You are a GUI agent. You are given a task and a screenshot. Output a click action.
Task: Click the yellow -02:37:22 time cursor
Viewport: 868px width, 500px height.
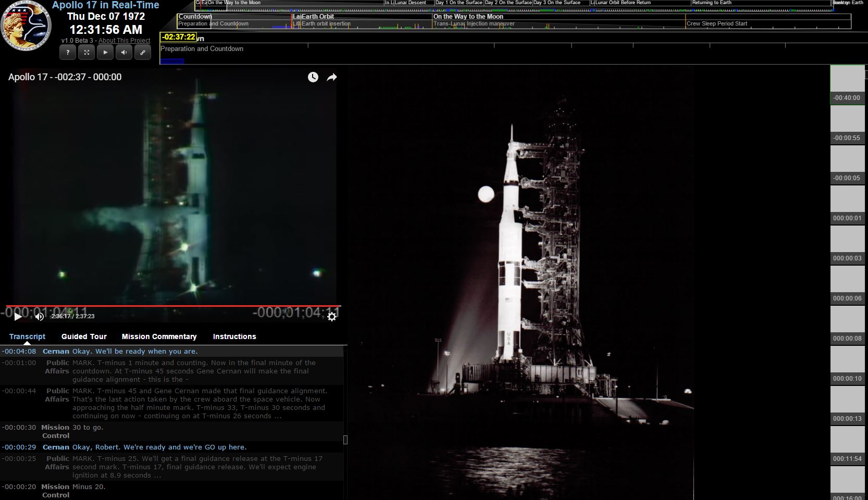178,37
